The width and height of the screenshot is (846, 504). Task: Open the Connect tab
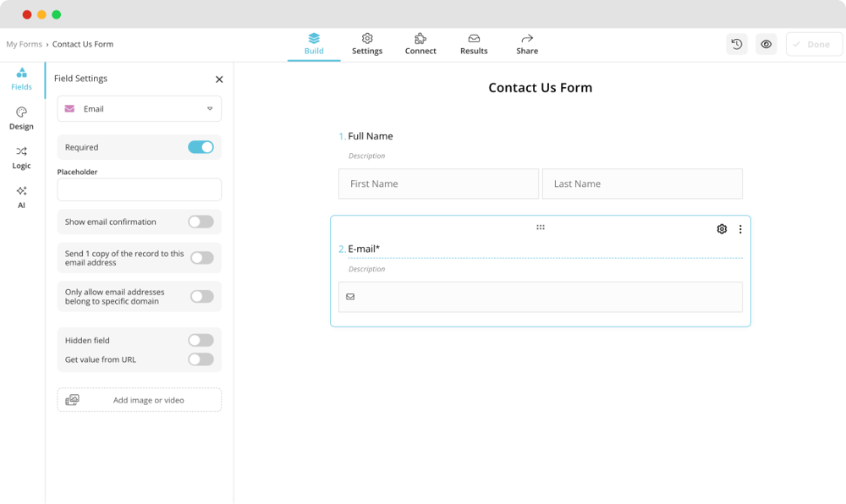click(x=420, y=44)
